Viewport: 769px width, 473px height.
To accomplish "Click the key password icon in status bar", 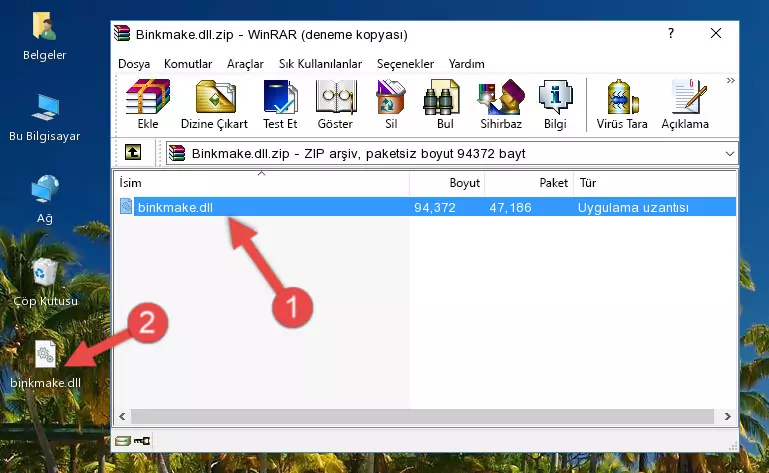I will 142,441.
